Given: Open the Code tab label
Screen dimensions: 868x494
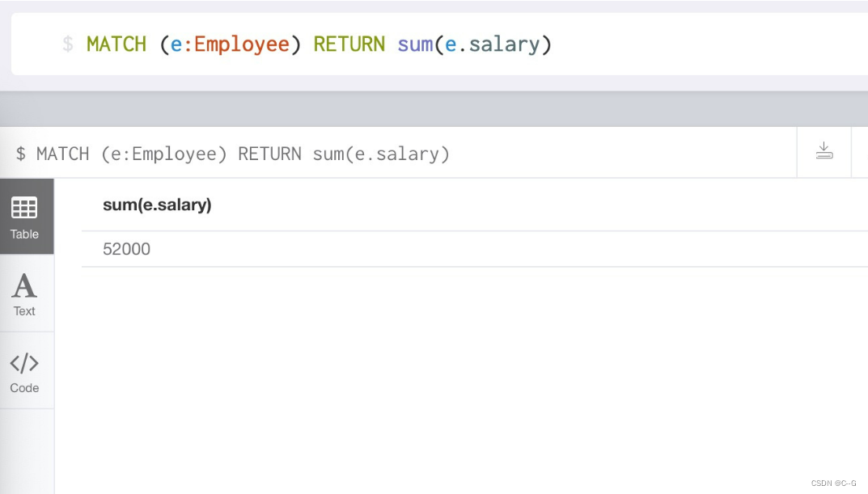Looking at the screenshot, I should click(x=24, y=388).
